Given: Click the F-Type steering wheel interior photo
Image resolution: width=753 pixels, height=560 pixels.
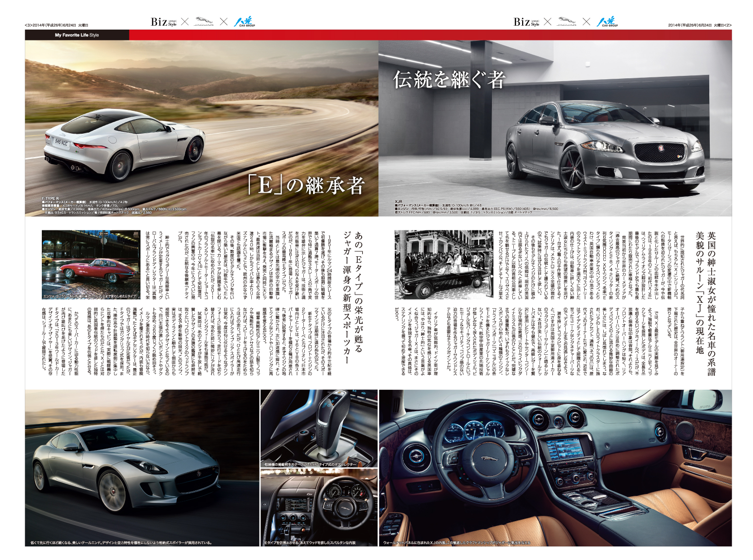Looking at the screenshot, I should point(319,507).
